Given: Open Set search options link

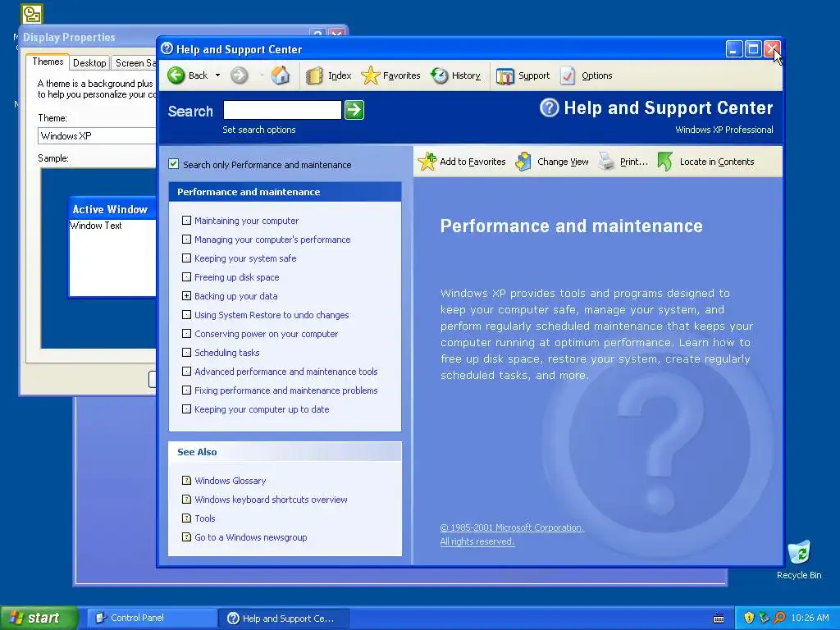Looking at the screenshot, I should 258,130.
